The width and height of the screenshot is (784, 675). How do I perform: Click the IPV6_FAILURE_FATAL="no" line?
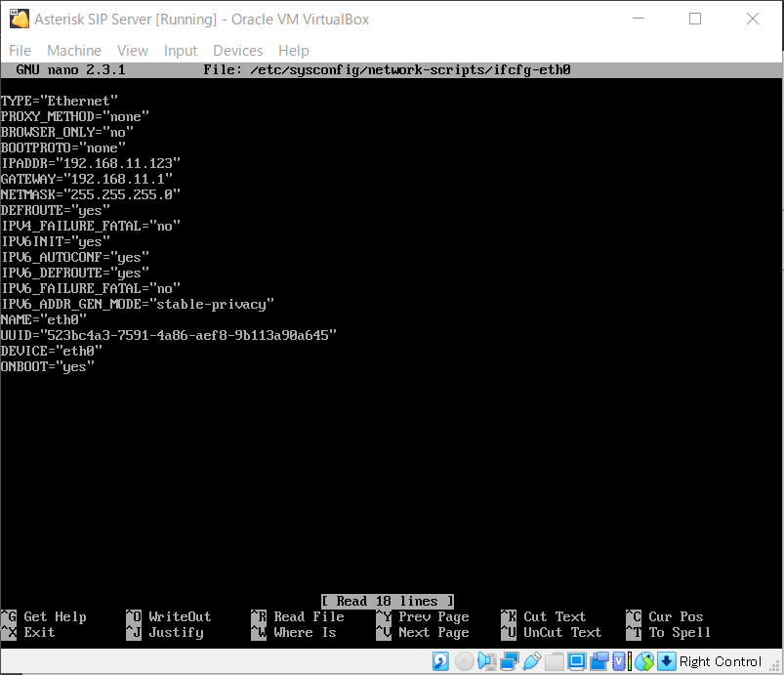point(91,289)
